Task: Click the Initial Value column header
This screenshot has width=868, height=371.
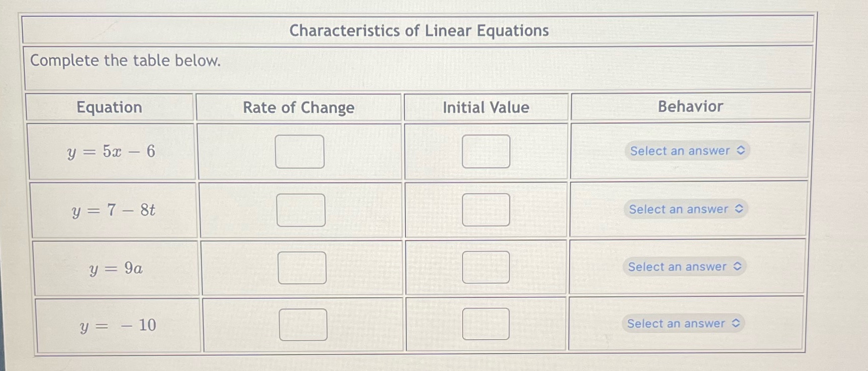Action: pos(486,108)
